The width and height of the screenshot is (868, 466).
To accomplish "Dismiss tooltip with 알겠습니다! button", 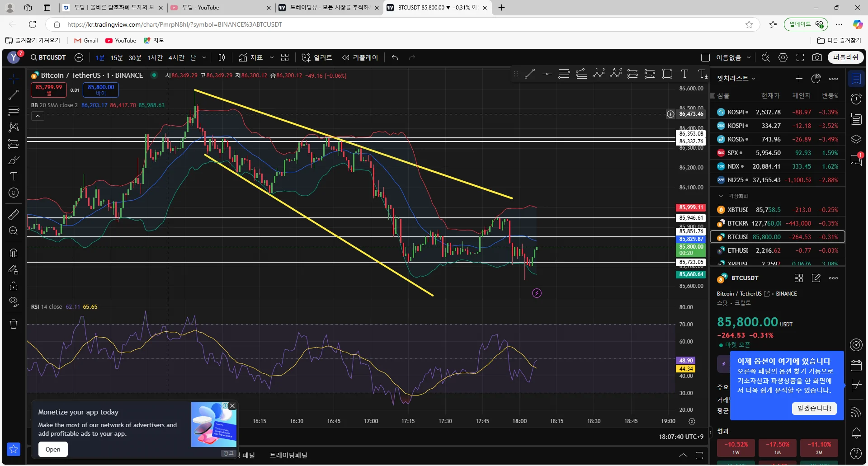I will click(x=814, y=408).
